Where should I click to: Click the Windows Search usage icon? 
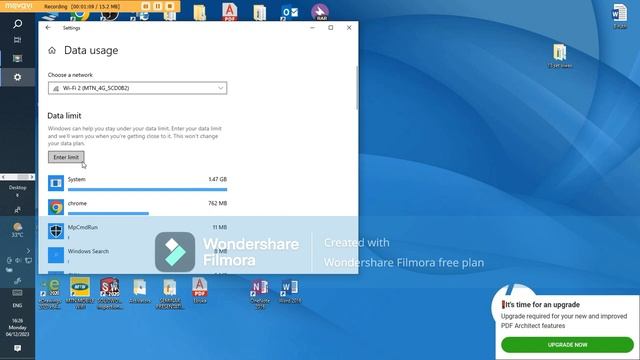point(56,255)
